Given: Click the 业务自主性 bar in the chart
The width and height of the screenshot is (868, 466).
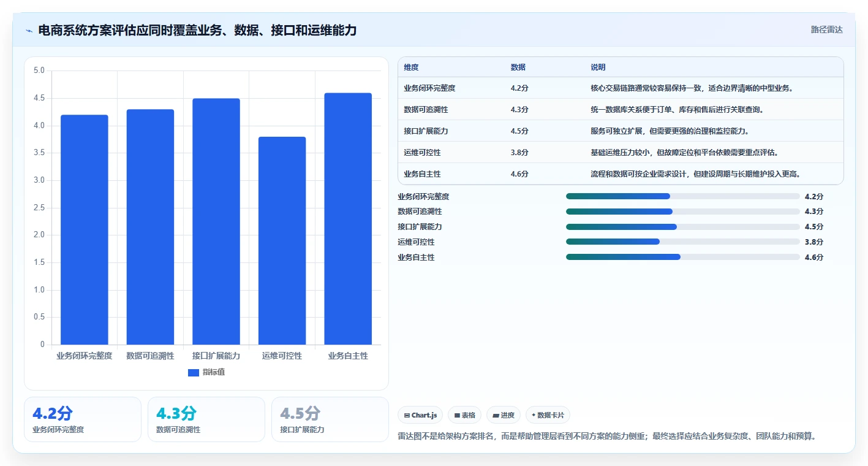Looking at the screenshot, I should (x=348, y=219).
